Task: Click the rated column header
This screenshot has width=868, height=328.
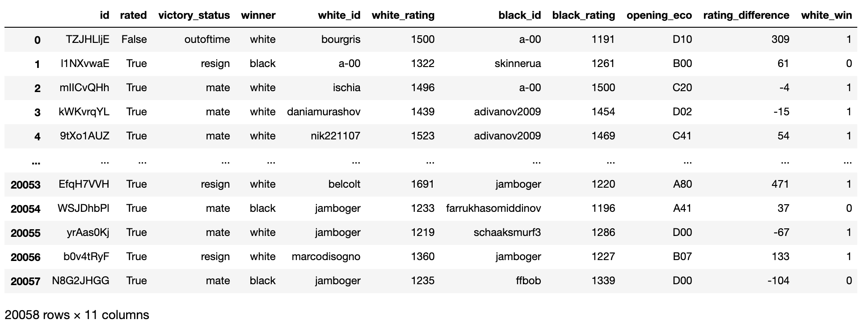Action: point(133,15)
